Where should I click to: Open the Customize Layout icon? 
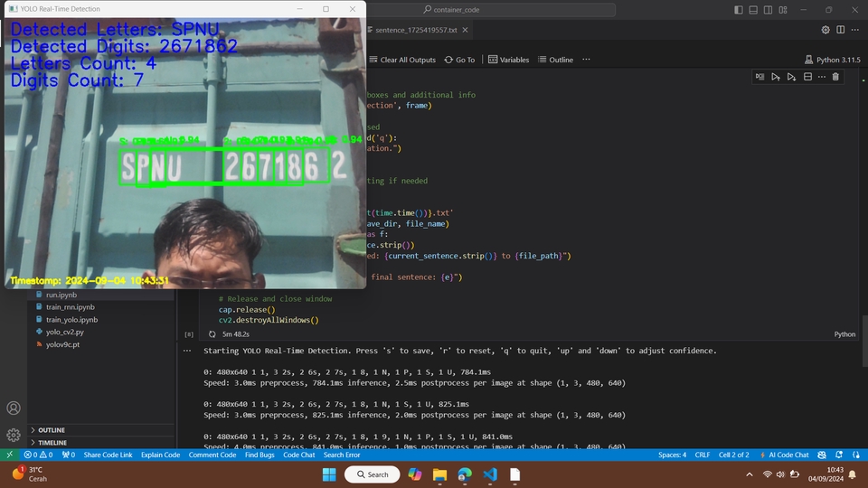tap(783, 9)
